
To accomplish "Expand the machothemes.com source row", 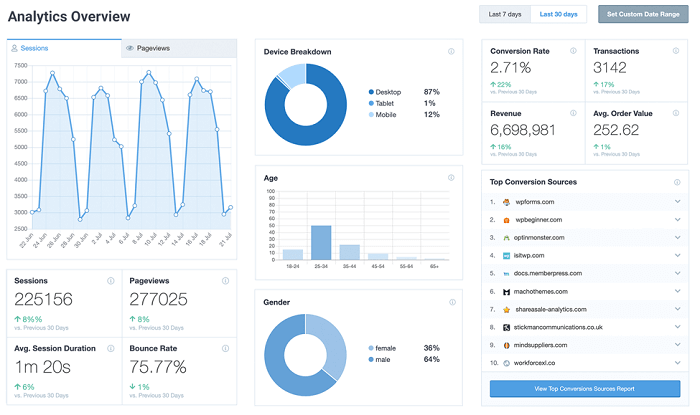I will (x=677, y=291).
